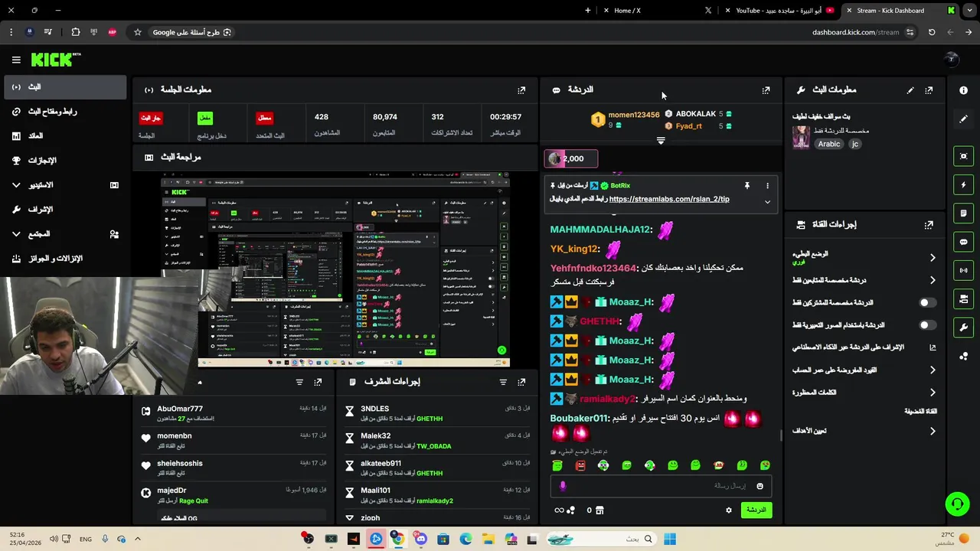Pop out the activity feed panel
980x551 pixels.
coord(318,382)
